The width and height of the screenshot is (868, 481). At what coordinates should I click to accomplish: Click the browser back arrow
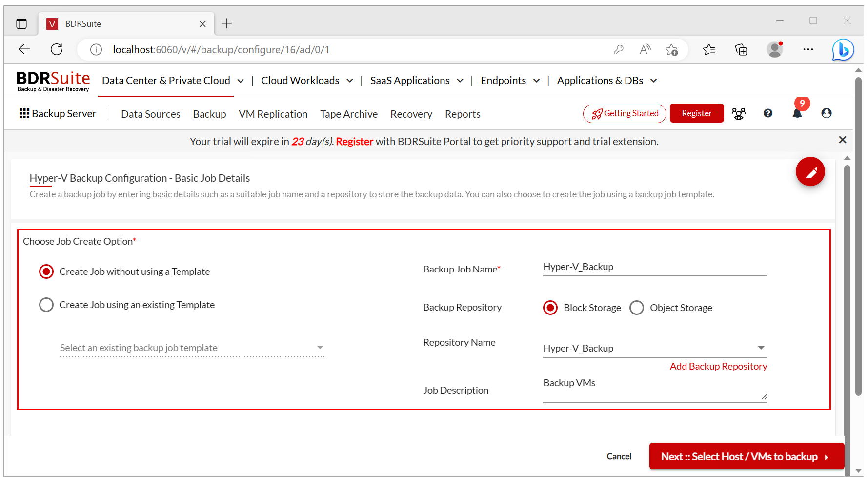coord(24,49)
